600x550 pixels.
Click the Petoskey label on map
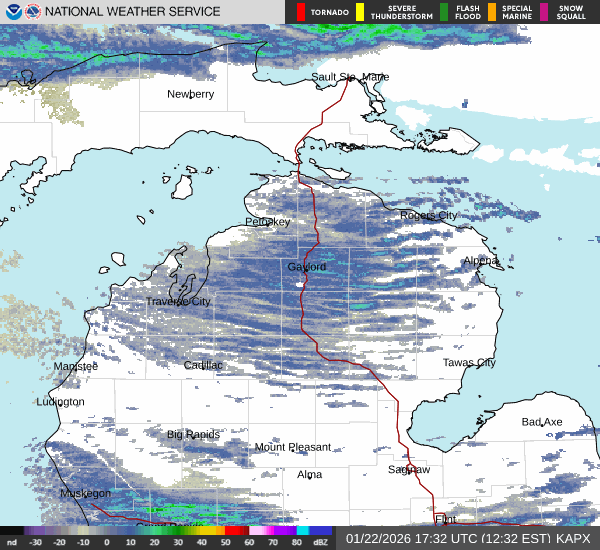(x=268, y=221)
